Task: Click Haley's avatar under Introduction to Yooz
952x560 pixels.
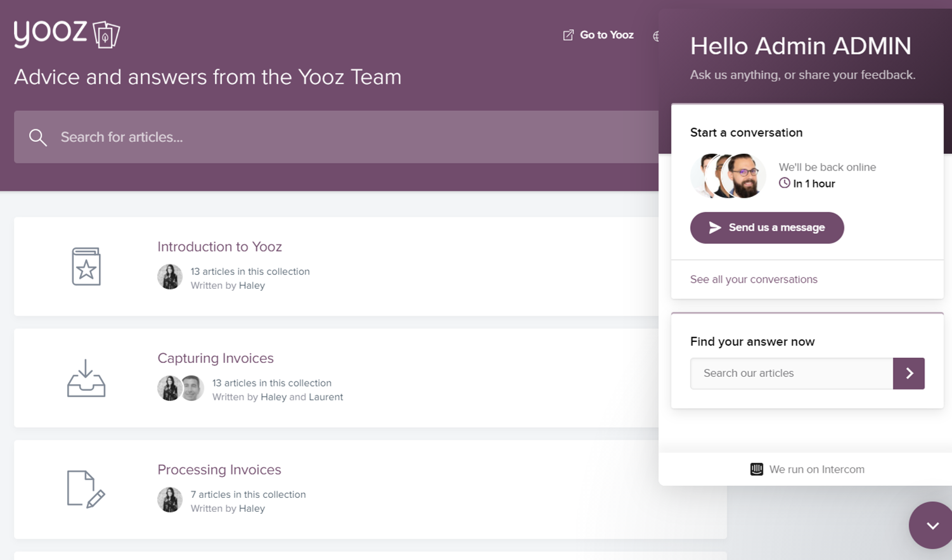Action: coord(170,277)
